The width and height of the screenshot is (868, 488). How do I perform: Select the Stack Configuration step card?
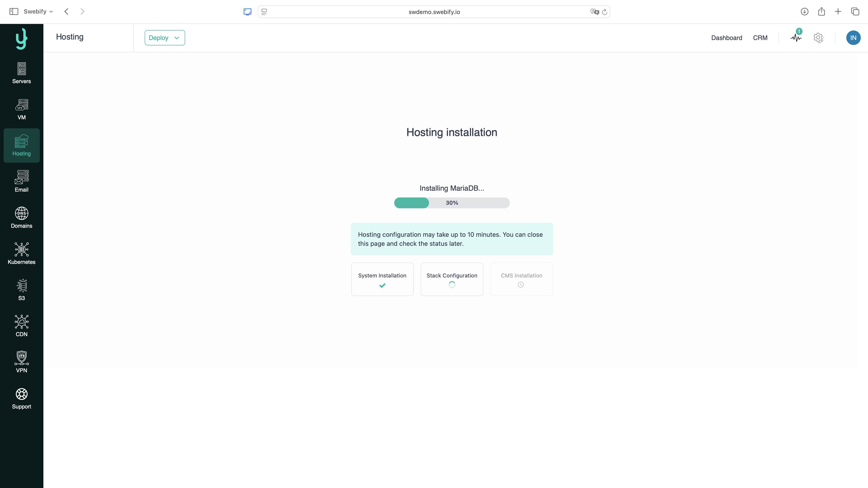[452, 279]
